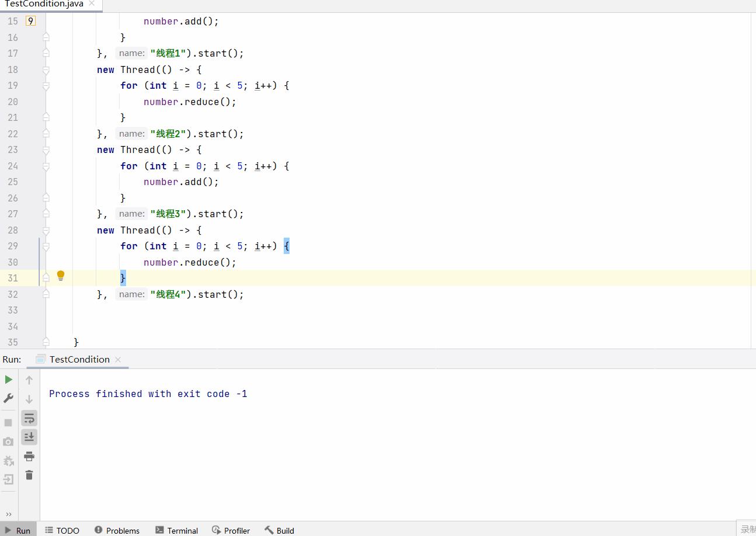
Task: Open the Build tool window
Action: [x=280, y=530]
